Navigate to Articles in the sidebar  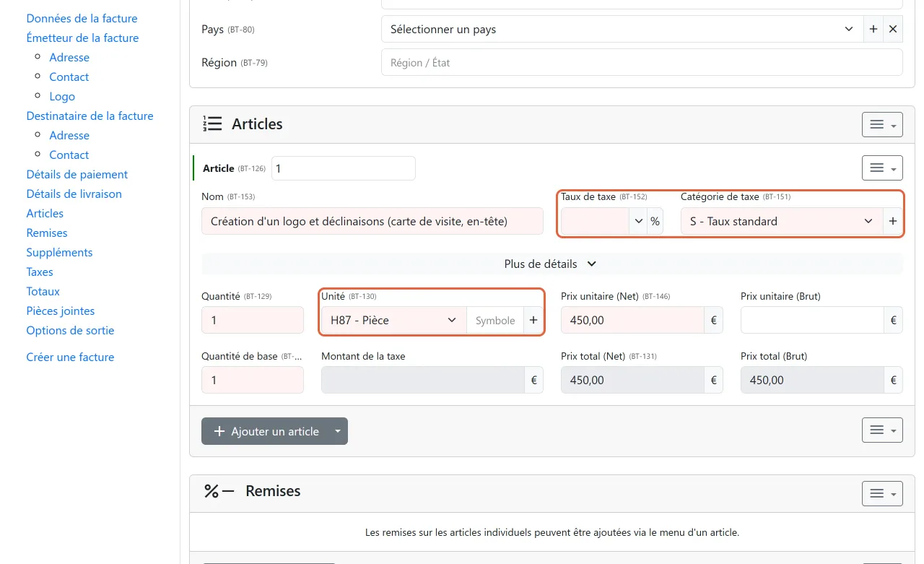tap(45, 213)
